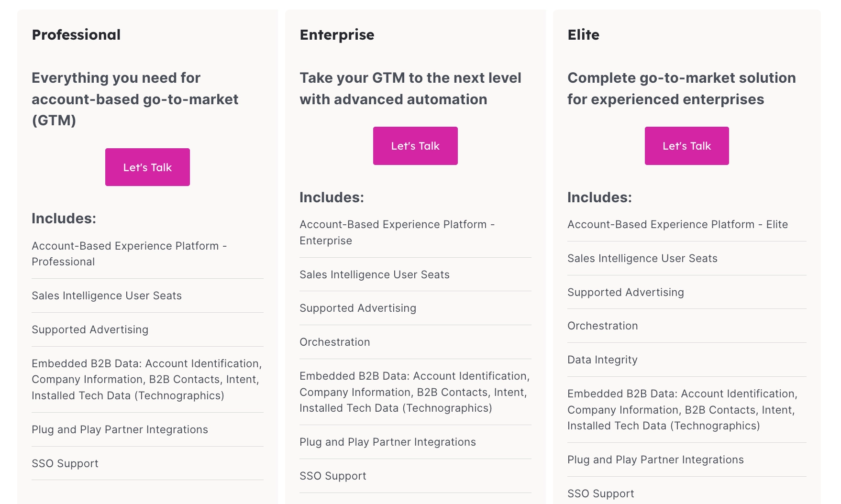The image size is (841, 504).
Task: Click Sales Intelligence User Seats under Professional
Action: coord(107,296)
